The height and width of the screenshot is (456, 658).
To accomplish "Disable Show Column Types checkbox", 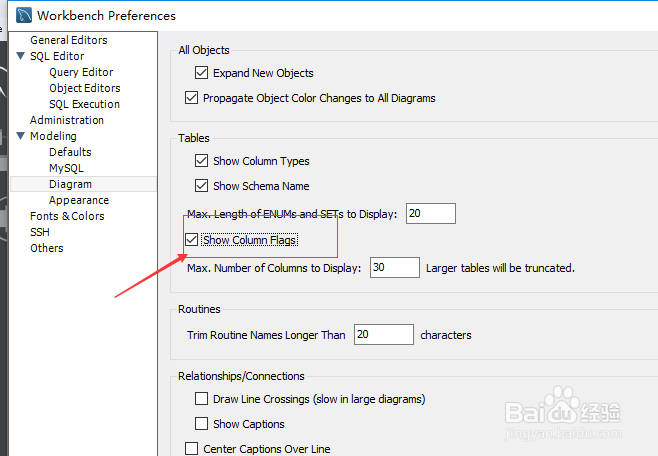I will [x=201, y=161].
